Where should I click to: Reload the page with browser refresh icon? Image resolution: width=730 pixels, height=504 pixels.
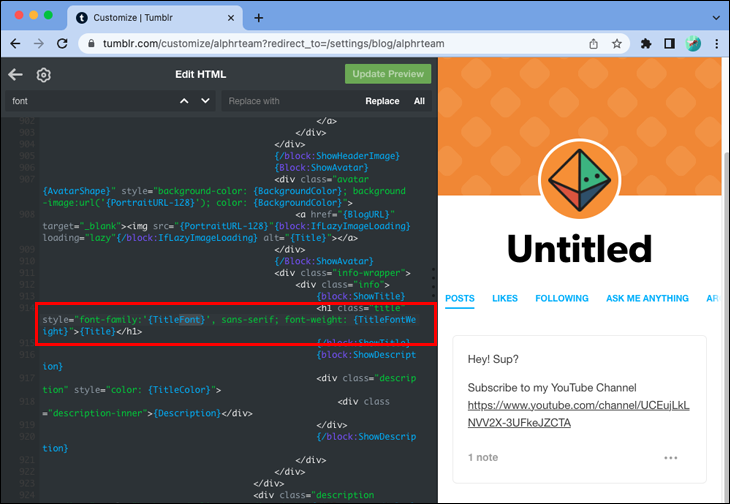pos(62,44)
